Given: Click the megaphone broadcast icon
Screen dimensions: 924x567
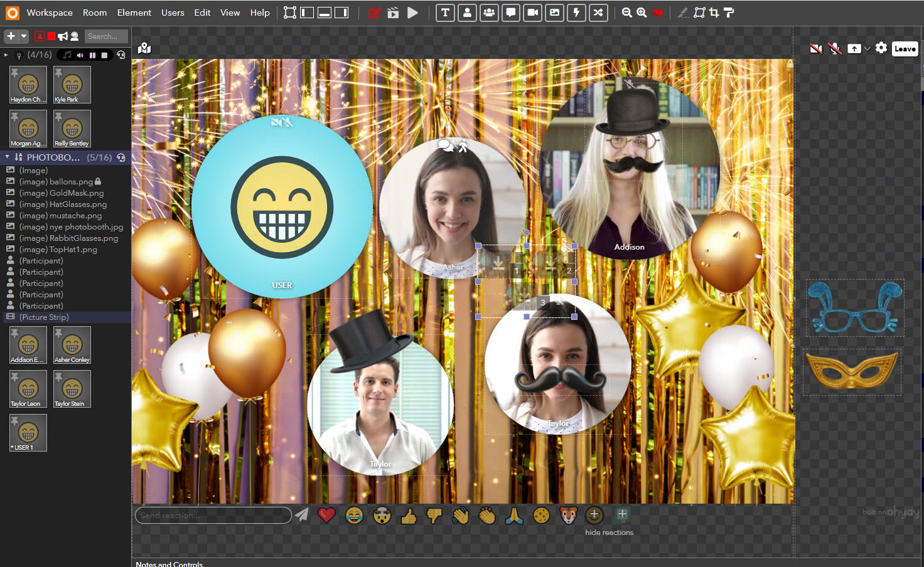Looking at the screenshot, I should click(63, 36).
